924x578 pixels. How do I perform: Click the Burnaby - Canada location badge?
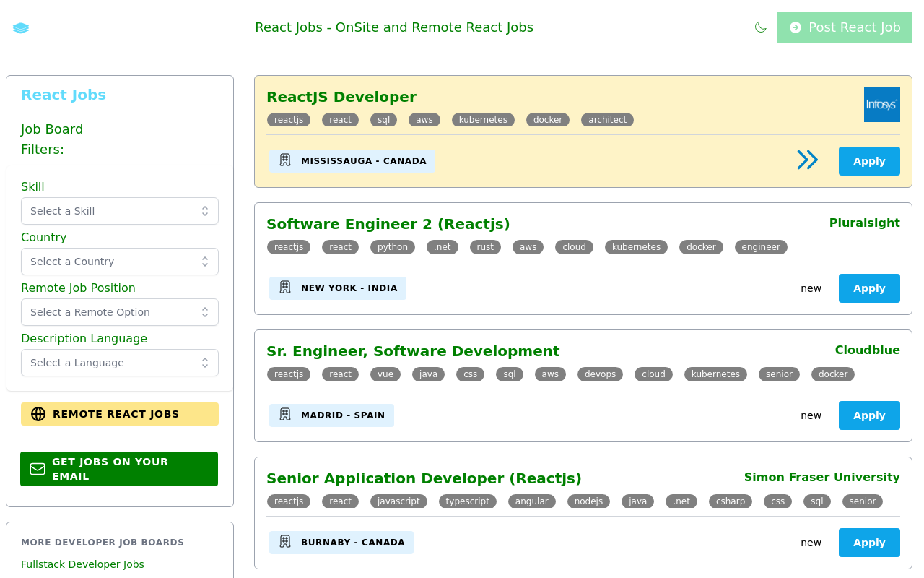pos(341,543)
